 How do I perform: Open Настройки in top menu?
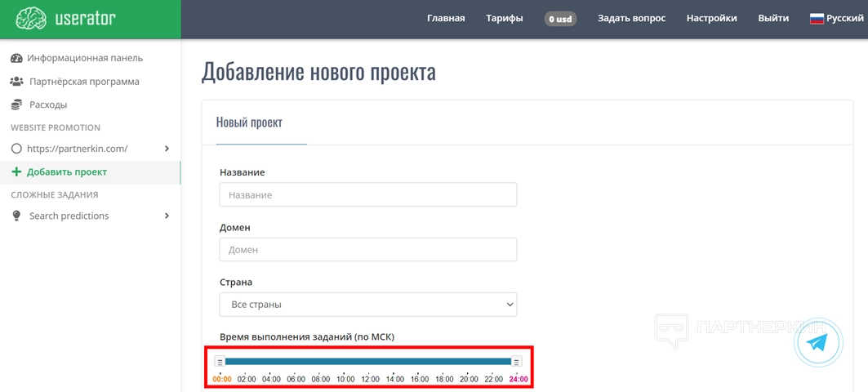[711, 18]
